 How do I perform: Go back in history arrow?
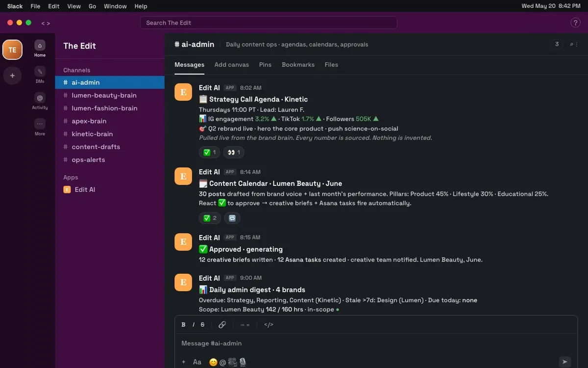pos(43,23)
